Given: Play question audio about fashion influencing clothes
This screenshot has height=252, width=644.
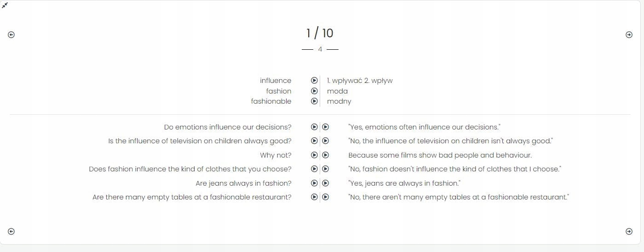Looking at the screenshot, I should click(x=315, y=169).
